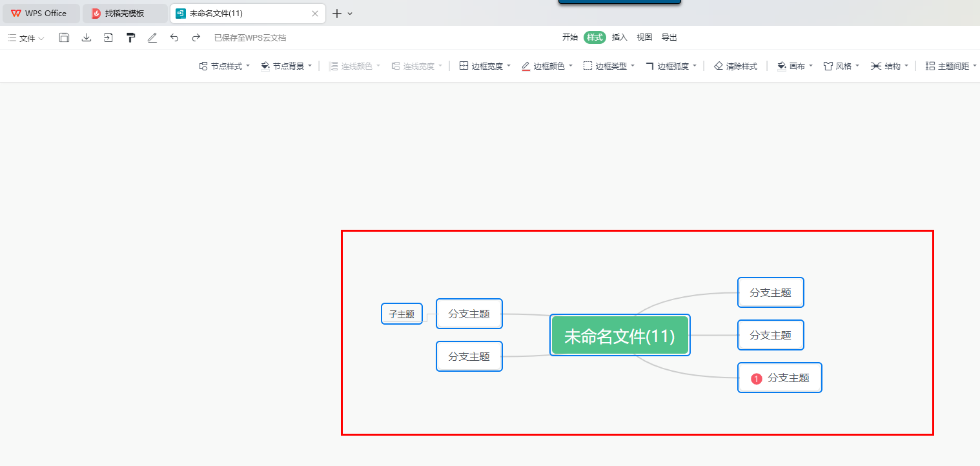Redo the last action
The width and height of the screenshot is (980, 466).
(x=196, y=38)
